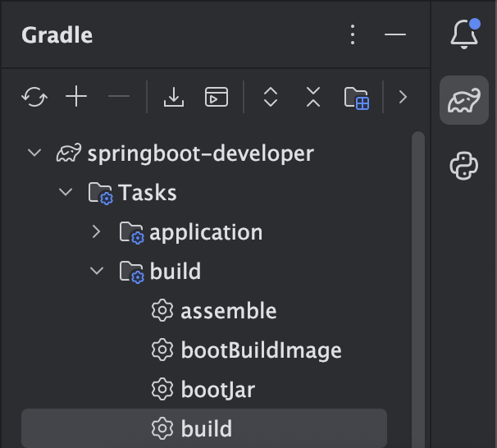This screenshot has height=448, width=497.
Task: Click the plus icon to link Gradle project
Action: click(x=76, y=96)
